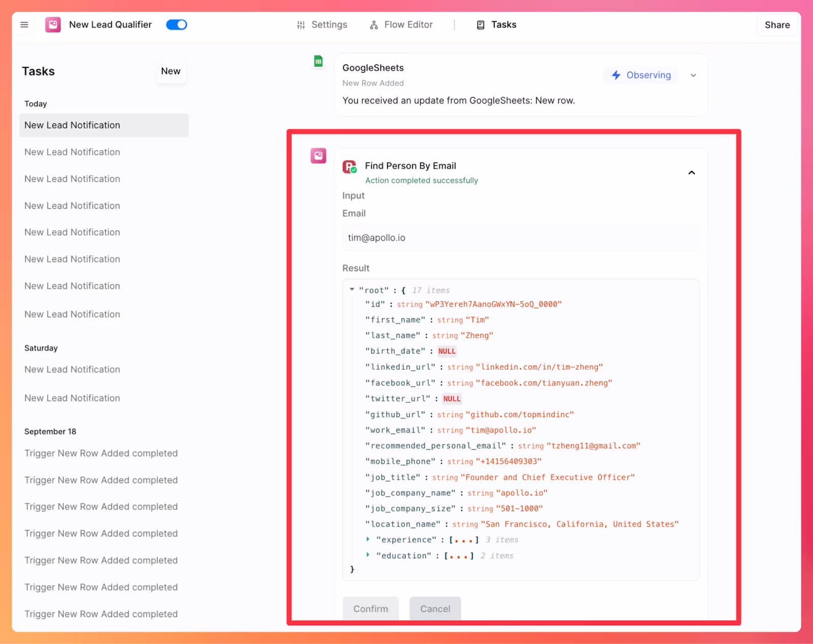This screenshot has width=813, height=644.
Task: Click the Find Person By Email app icon
Action: [350, 167]
